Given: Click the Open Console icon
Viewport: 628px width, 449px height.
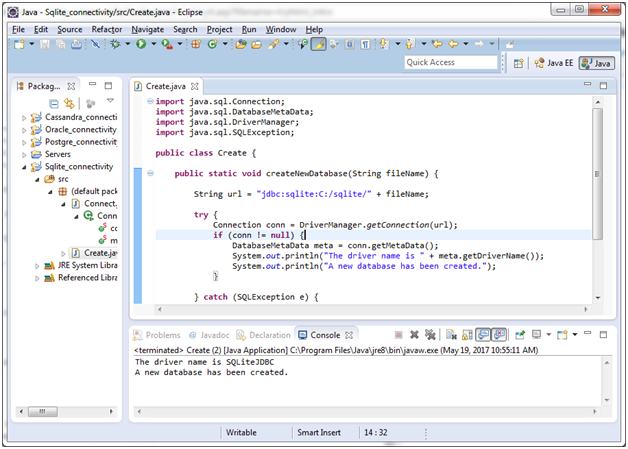Looking at the screenshot, I should (562, 334).
